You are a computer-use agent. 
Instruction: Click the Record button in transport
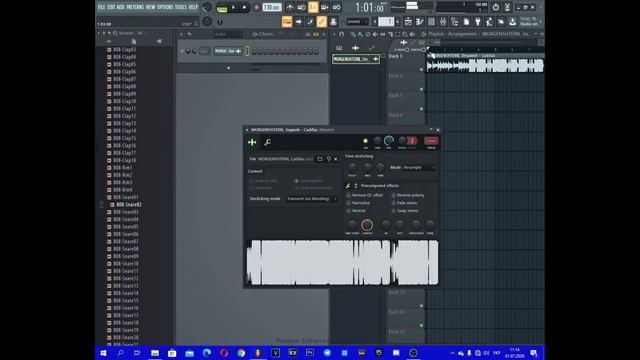(x=257, y=7)
